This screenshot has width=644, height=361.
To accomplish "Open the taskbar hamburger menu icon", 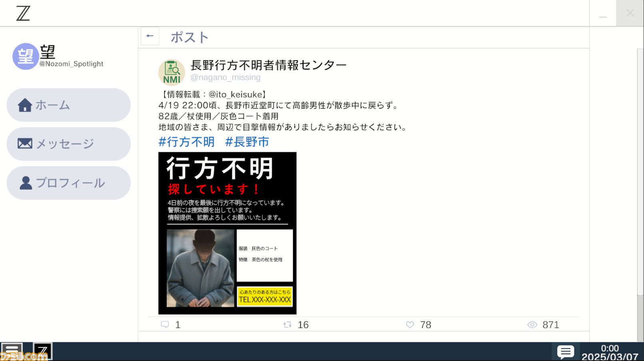I will [x=11, y=351].
